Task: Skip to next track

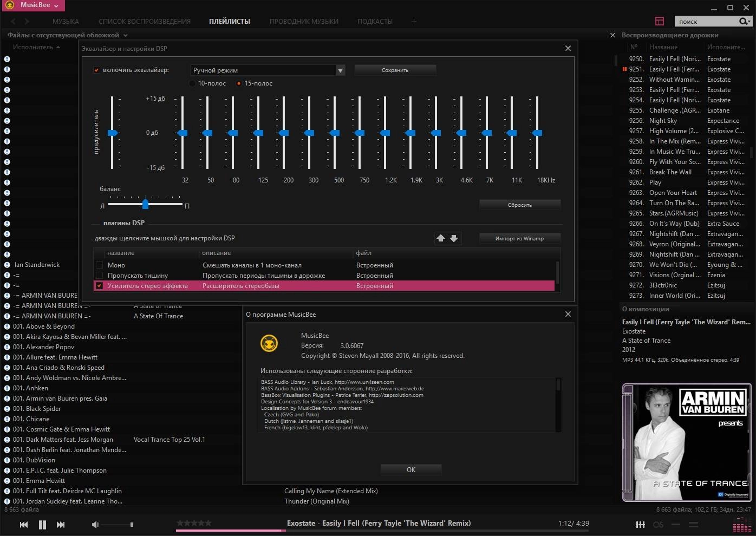Action: [x=61, y=524]
